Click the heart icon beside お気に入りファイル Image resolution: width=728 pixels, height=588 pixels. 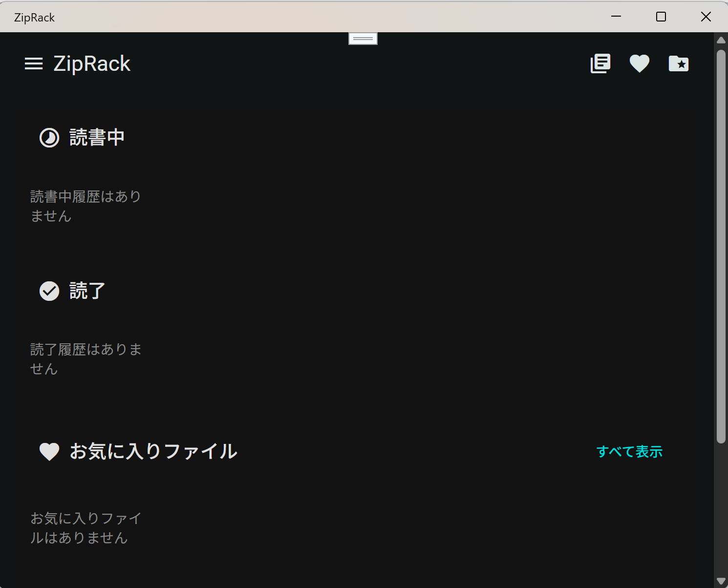click(x=49, y=452)
